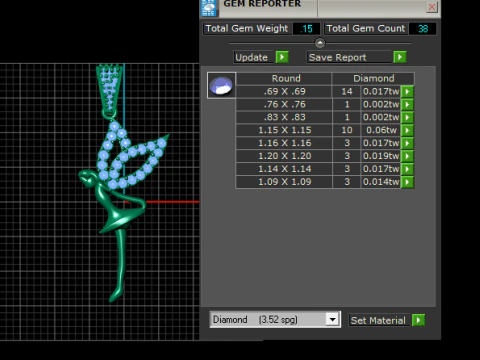Click the Total Gem Weight value .15
Viewport: 480px width, 360px height.
coord(306,29)
